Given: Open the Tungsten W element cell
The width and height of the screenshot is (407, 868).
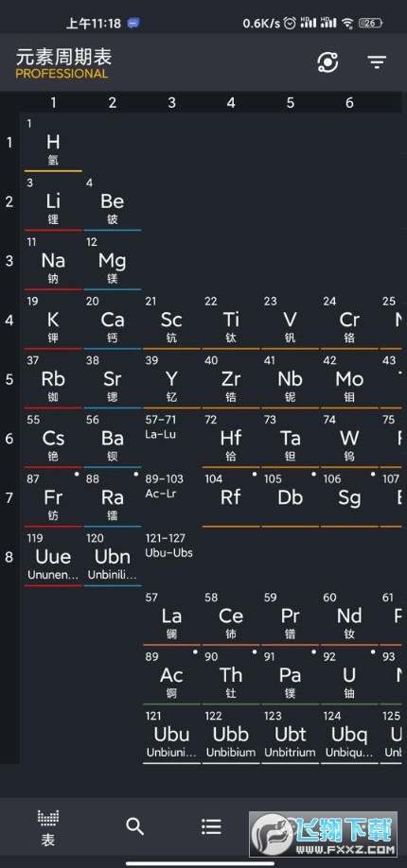Looking at the screenshot, I should point(349,439).
